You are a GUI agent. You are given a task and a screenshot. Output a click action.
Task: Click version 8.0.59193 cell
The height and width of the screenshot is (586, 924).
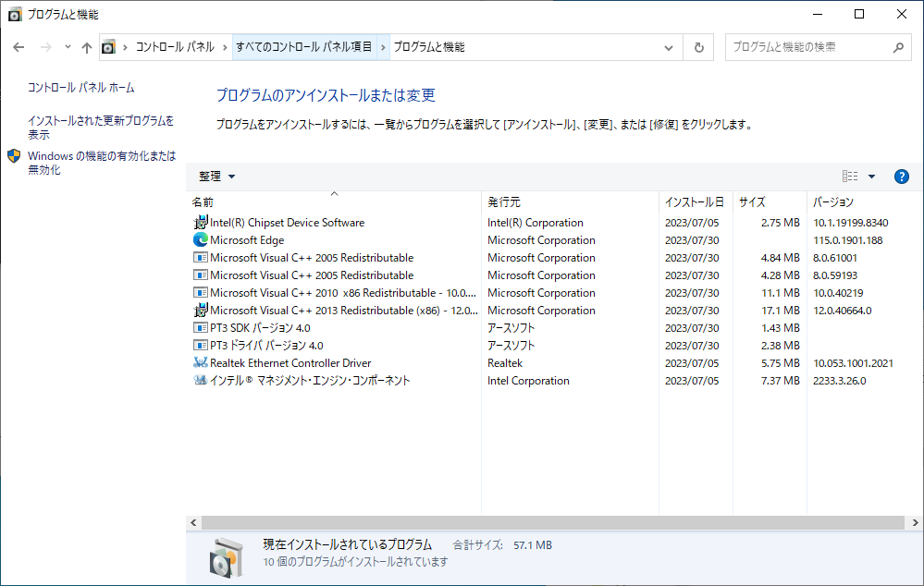coord(835,275)
